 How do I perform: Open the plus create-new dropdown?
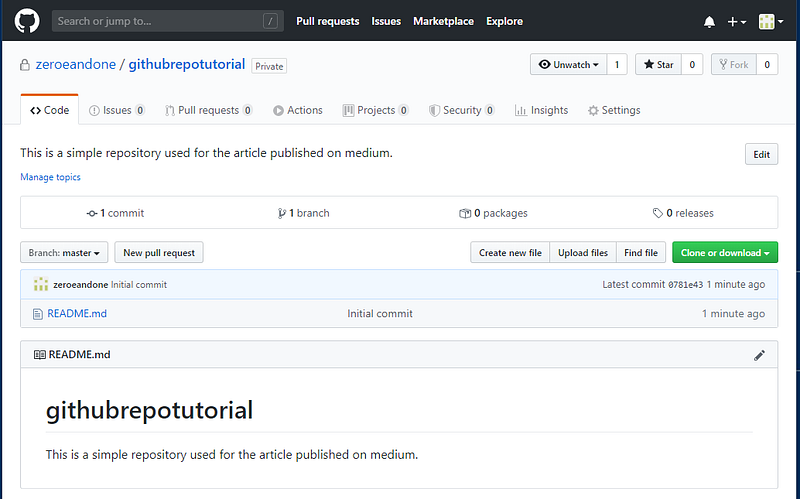(x=737, y=21)
